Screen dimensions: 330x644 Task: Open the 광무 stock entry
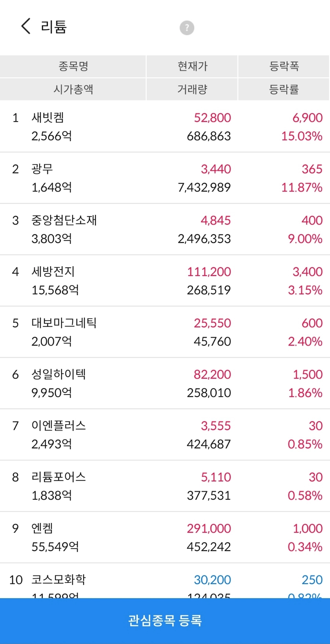pyautogui.click(x=165, y=178)
